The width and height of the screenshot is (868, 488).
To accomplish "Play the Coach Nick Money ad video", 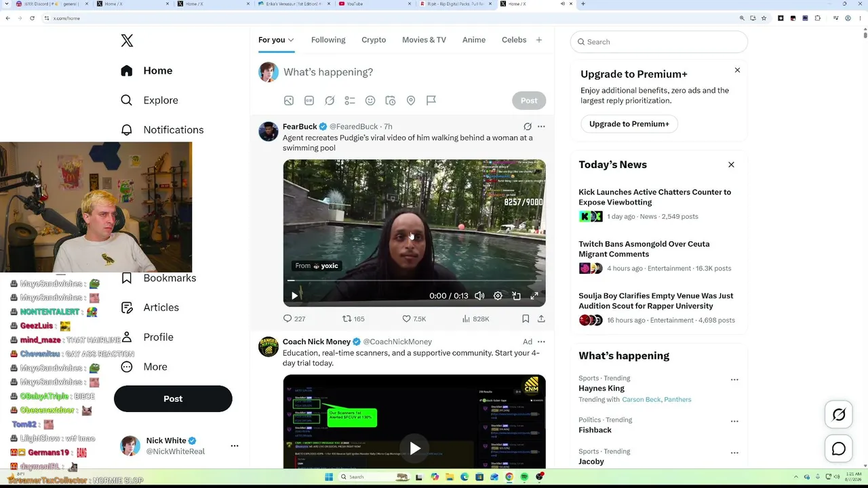I will point(414,448).
